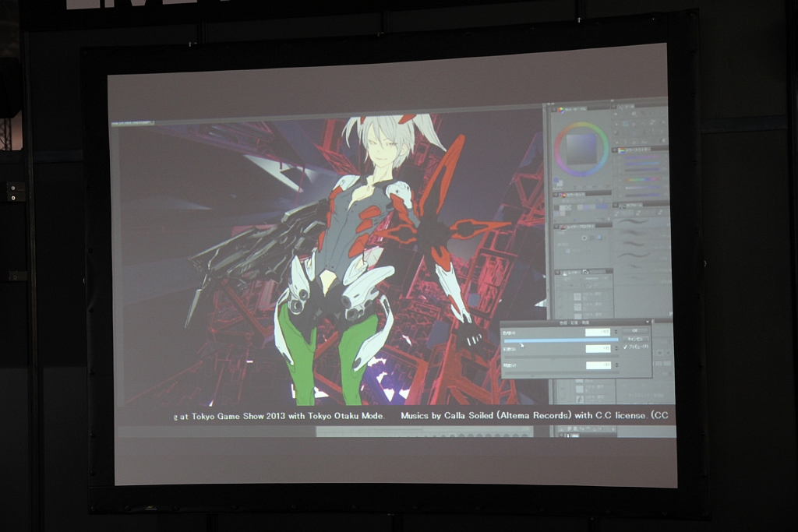Choose the second brush stroke preset
Screen dimensions: 798x532
633,234
